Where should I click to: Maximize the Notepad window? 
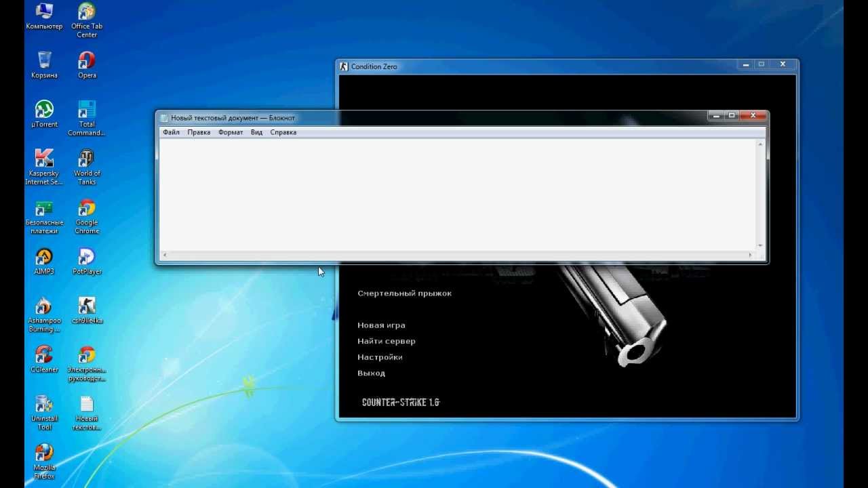pyautogui.click(x=732, y=116)
